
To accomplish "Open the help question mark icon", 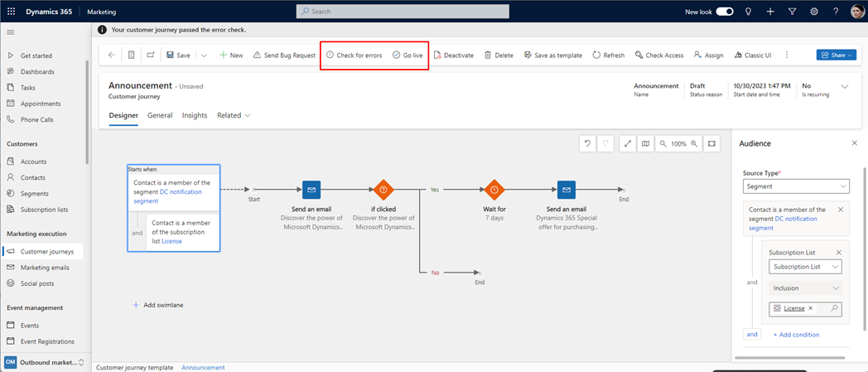I will [x=836, y=11].
